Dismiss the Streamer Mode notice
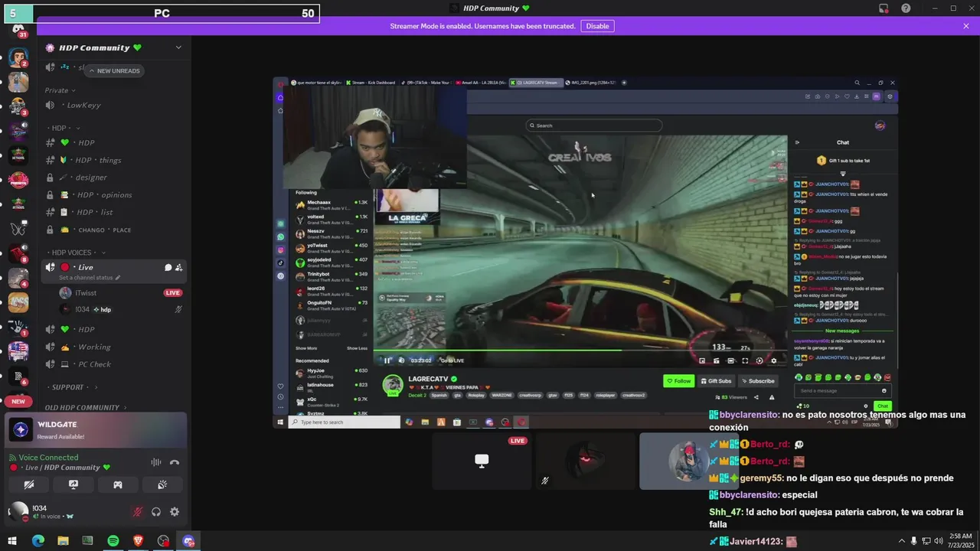Image resolution: width=980 pixels, height=551 pixels. pyautogui.click(x=966, y=26)
